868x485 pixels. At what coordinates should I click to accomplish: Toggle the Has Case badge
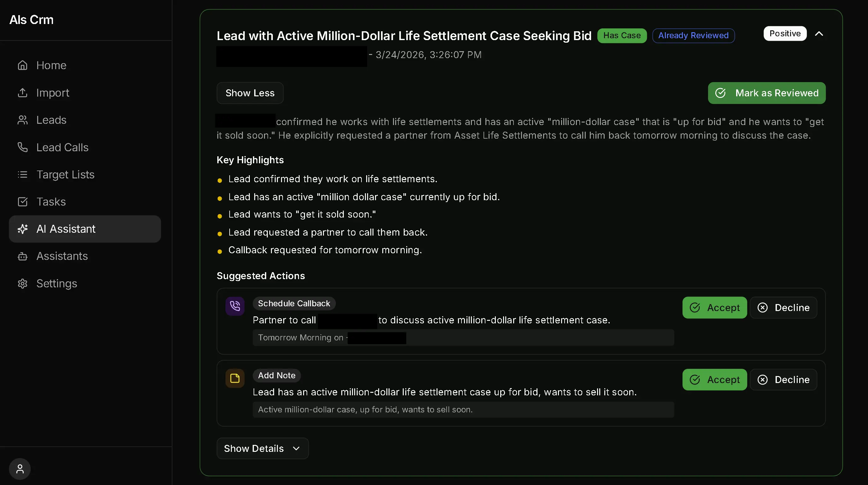622,35
